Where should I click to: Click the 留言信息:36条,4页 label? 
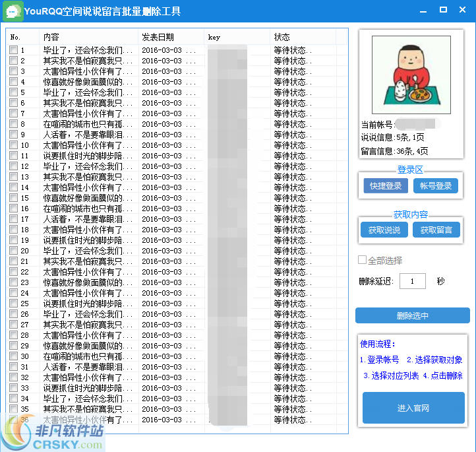[394, 151]
